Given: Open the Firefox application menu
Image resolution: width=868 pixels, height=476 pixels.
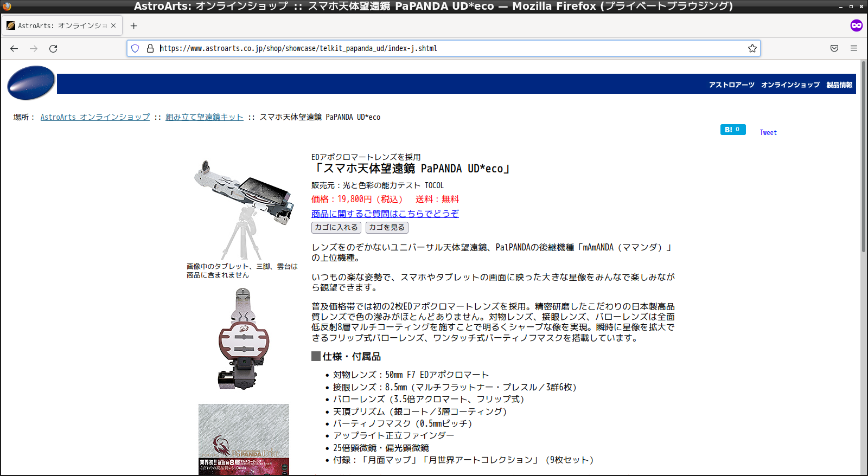Looking at the screenshot, I should pyautogui.click(x=854, y=48).
